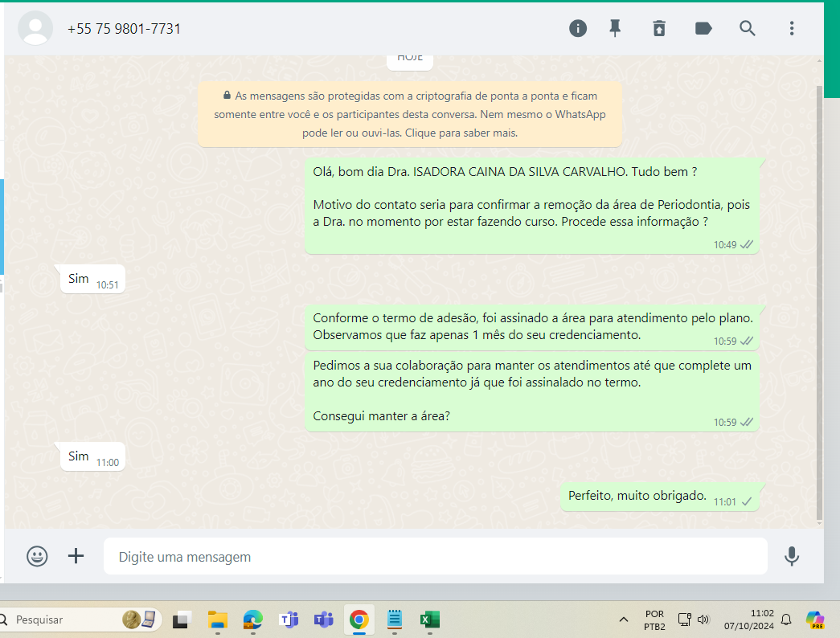Open network status tray icon

(685, 620)
